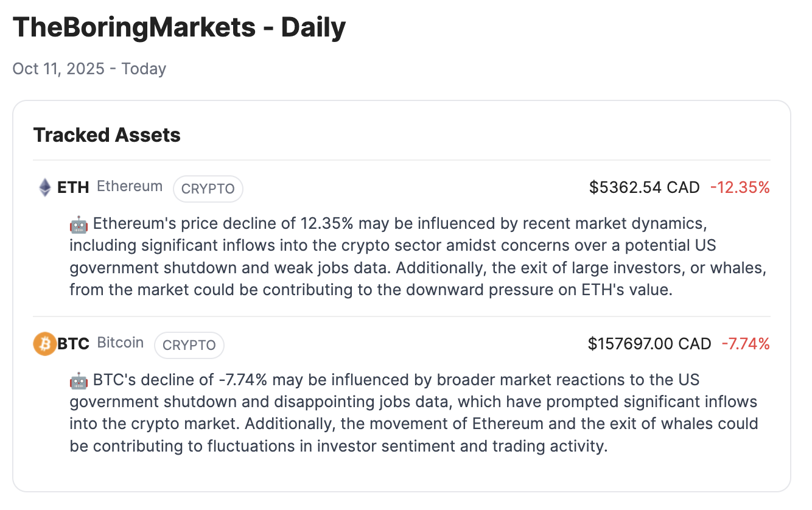Viewport: 812px width, 510px height.
Task: Select the CRYPTO badge next to Ethereum
Action: click(x=208, y=189)
